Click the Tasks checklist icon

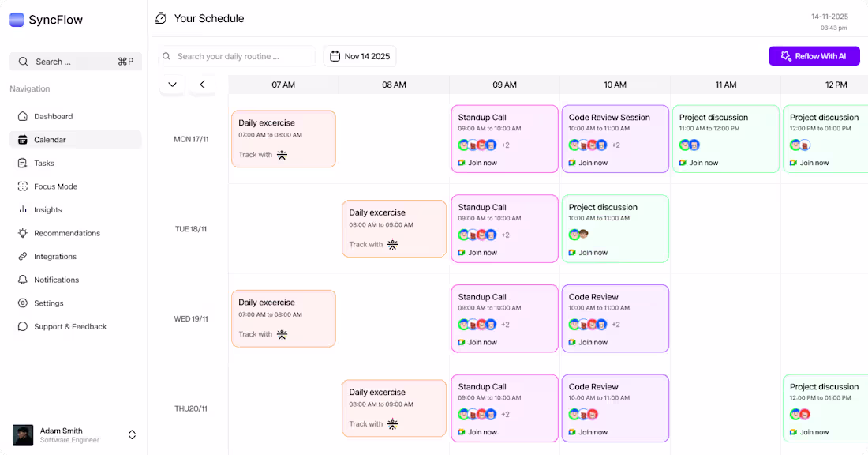pyautogui.click(x=23, y=163)
